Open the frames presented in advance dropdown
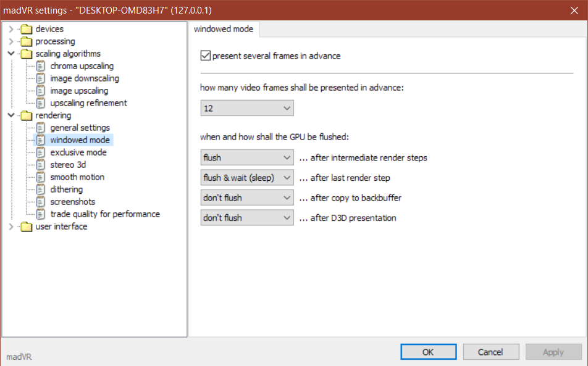The height and width of the screenshot is (366, 588). click(247, 108)
